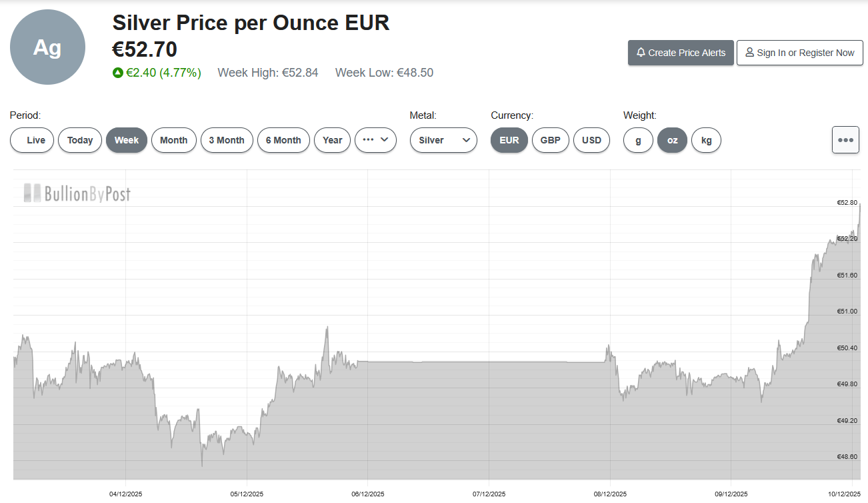
Task: Click the €52.80 price axis label
Action: point(847,202)
